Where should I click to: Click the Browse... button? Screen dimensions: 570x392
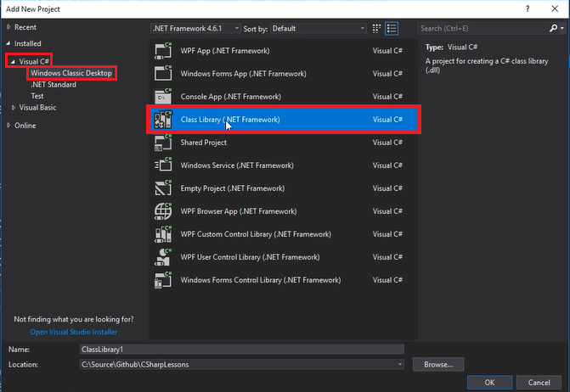(x=438, y=364)
